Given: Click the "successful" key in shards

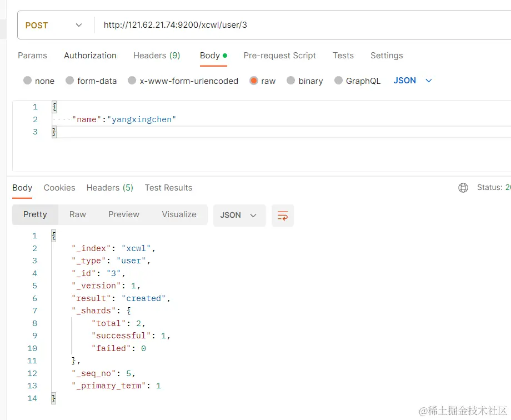Looking at the screenshot, I should pyautogui.click(x=121, y=336).
